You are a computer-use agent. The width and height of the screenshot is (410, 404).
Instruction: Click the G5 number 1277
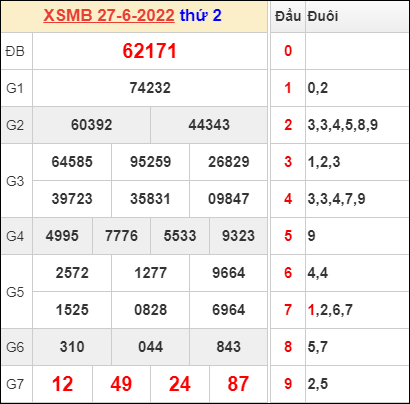tap(150, 273)
